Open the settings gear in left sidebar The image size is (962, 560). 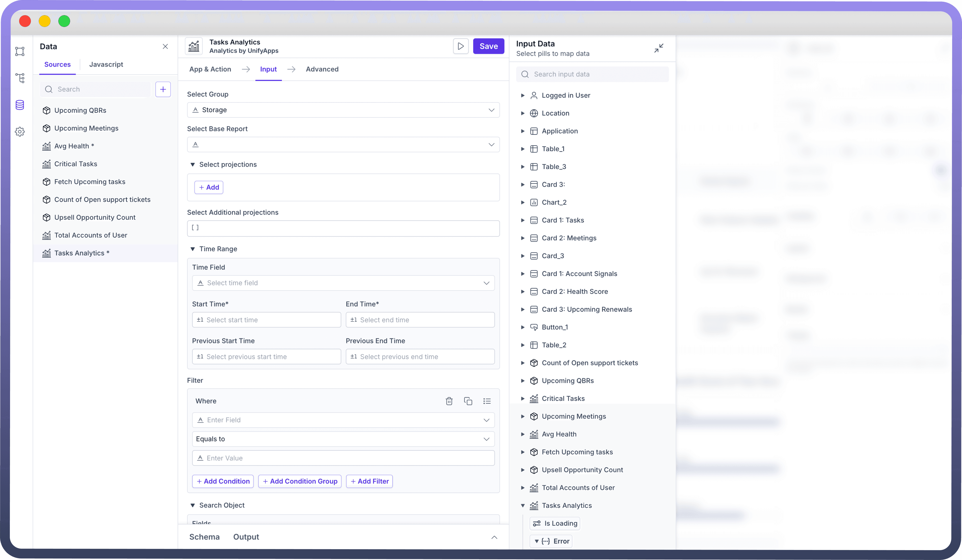(20, 132)
